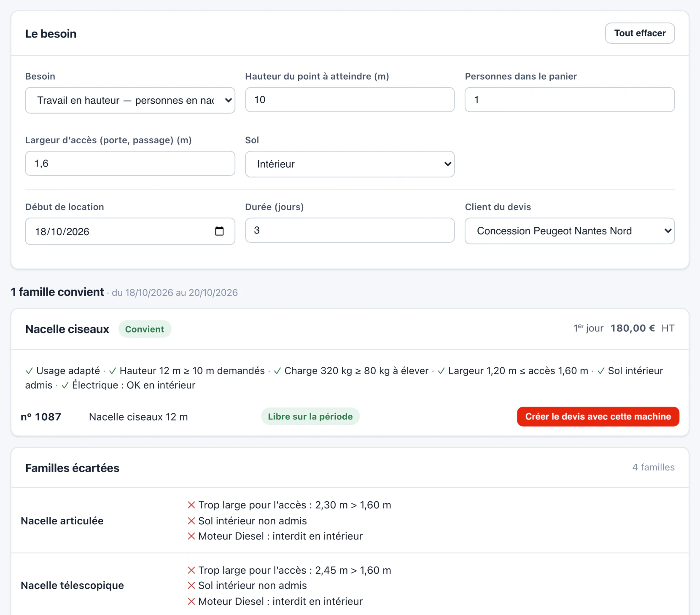Click Trop large pour l'accès : 2,30 m
Viewport: 700px width, 615px height.
pyautogui.click(x=289, y=505)
